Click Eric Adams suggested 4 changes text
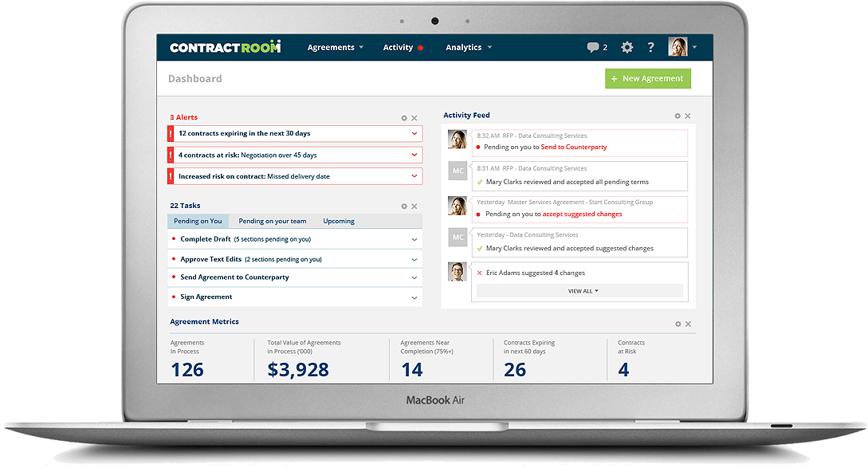 [536, 273]
